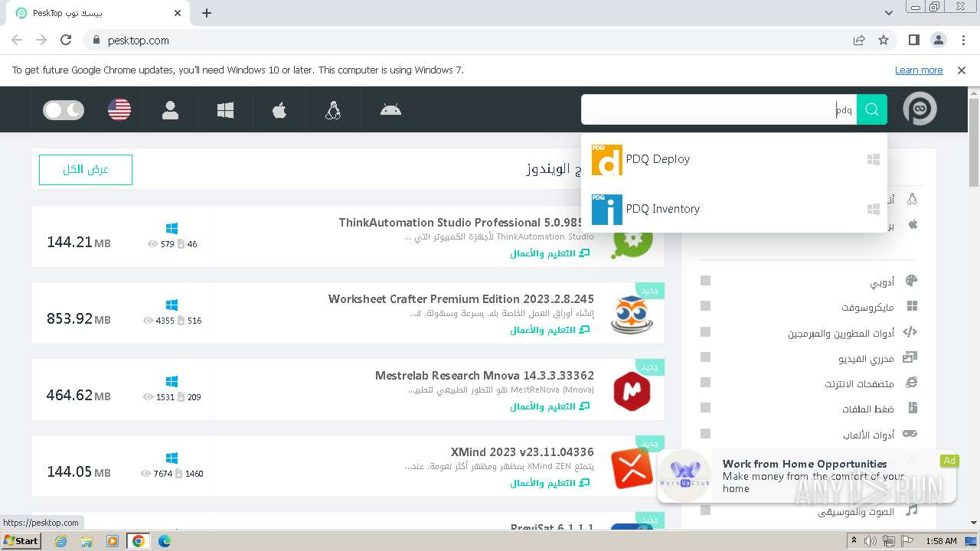The width and height of the screenshot is (980, 551).
Task: Click the عرض الكل view all button
Action: [86, 170]
